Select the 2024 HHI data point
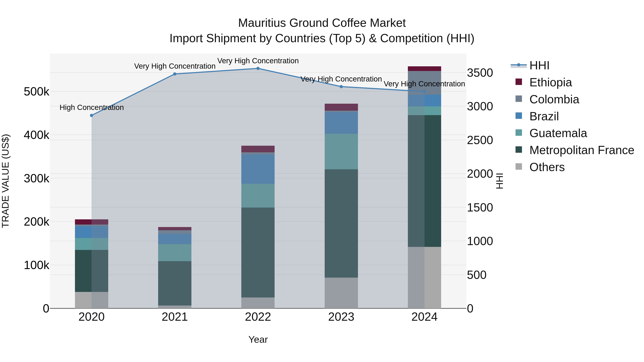The width and height of the screenshot is (644, 362). (x=425, y=92)
